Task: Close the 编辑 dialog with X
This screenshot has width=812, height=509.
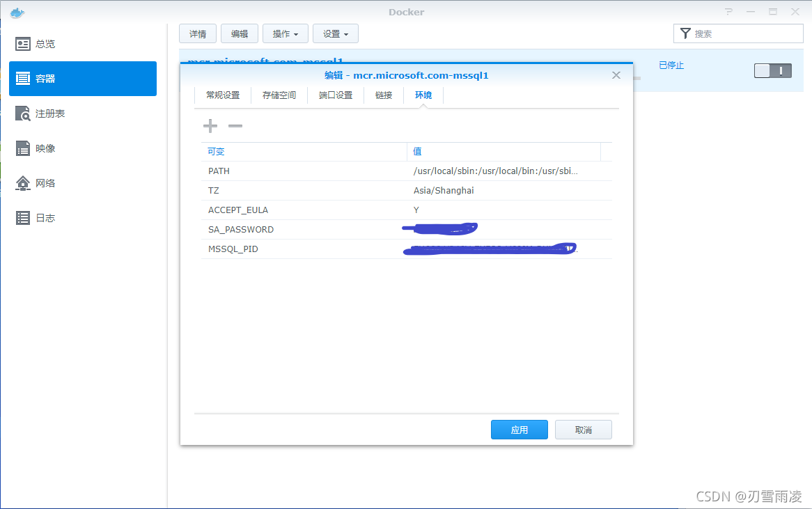Action: pos(616,75)
